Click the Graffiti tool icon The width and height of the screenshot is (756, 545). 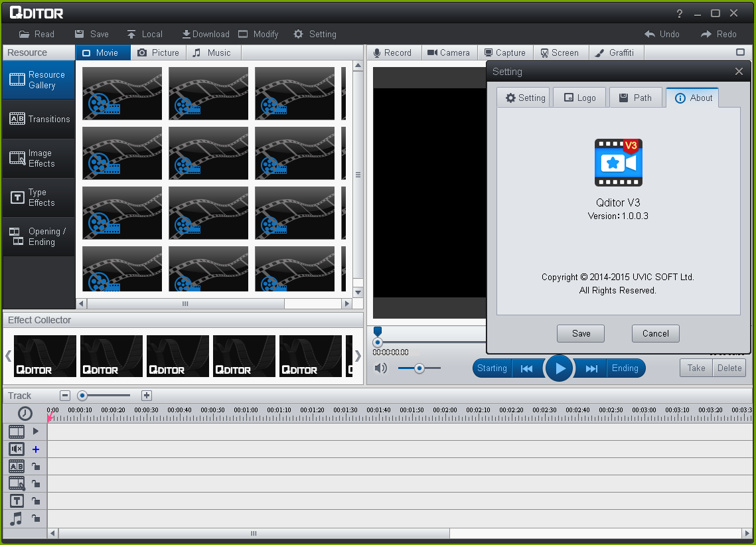tap(599, 53)
